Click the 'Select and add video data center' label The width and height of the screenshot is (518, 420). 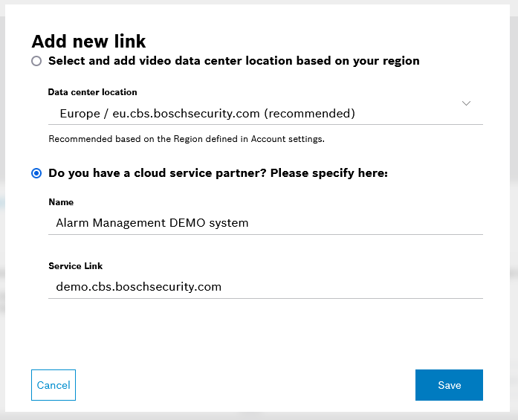coord(233,61)
